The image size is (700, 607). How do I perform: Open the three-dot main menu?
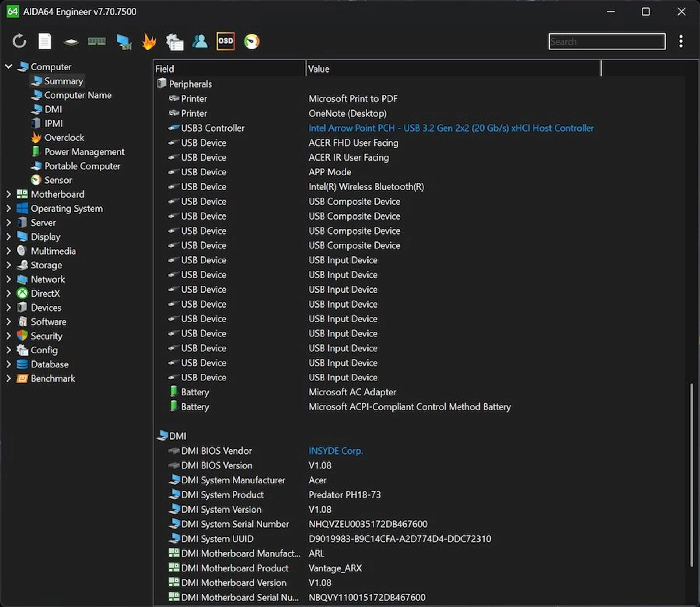tap(681, 41)
